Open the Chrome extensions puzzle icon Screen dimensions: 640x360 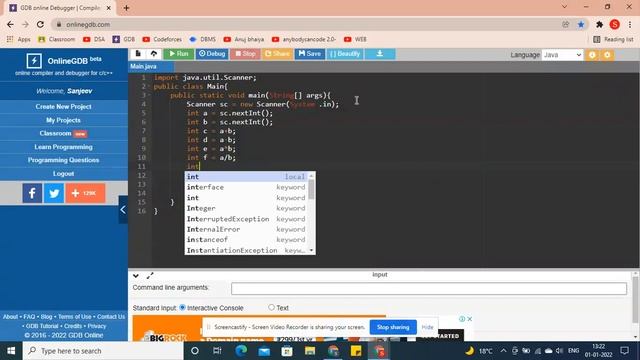tap(599, 24)
